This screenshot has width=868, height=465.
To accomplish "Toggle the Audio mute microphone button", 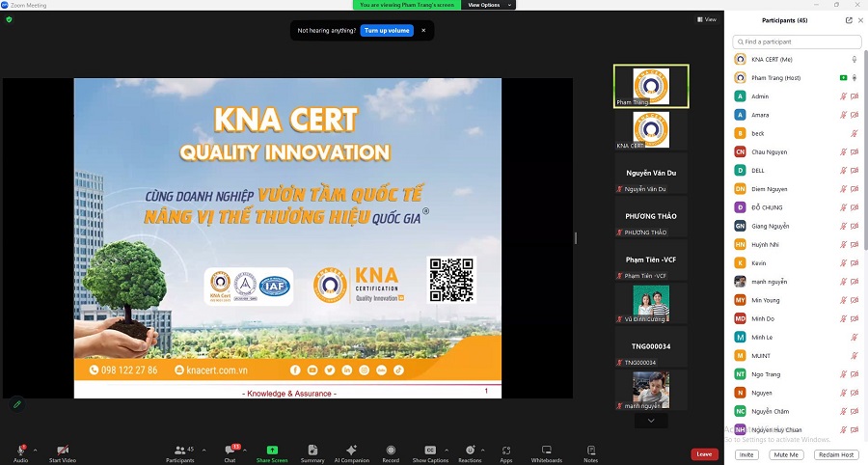I will tap(20, 453).
